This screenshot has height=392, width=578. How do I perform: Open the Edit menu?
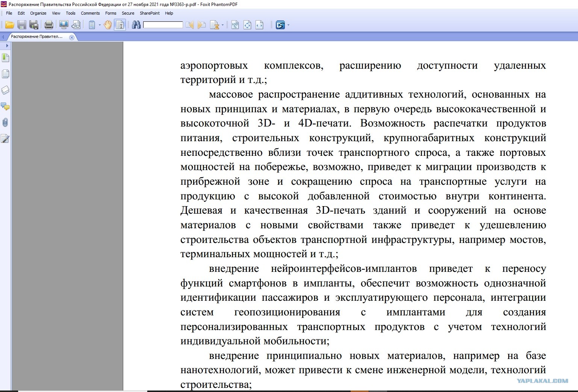click(x=21, y=13)
